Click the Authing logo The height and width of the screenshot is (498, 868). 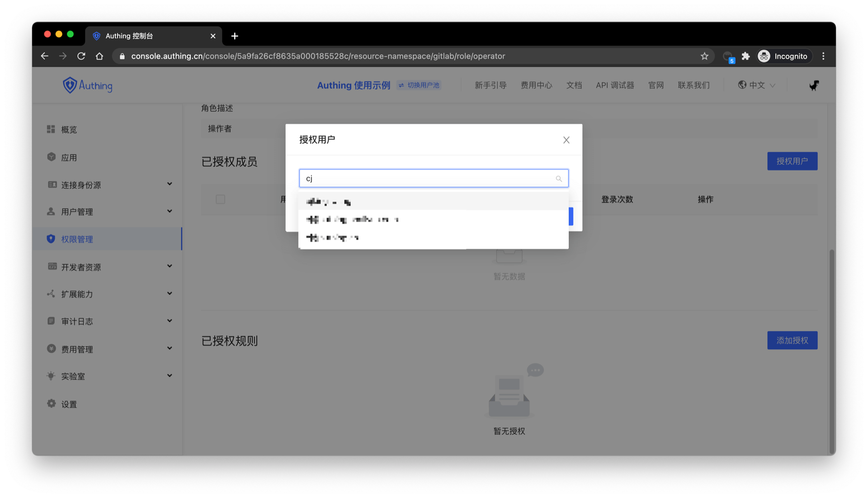click(x=87, y=85)
